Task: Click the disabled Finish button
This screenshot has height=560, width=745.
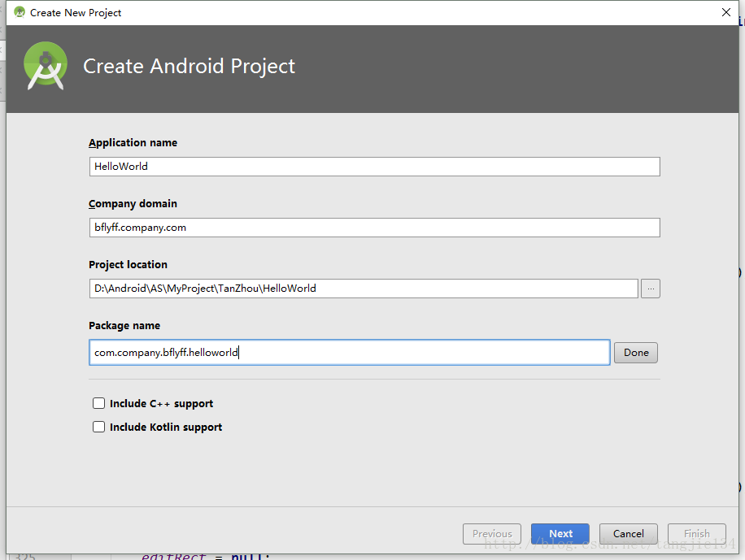Action: coord(696,534)
